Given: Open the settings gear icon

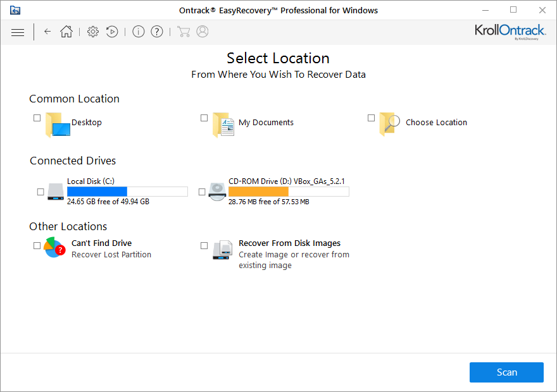Looking at the screenshot, I should [93, 32].
